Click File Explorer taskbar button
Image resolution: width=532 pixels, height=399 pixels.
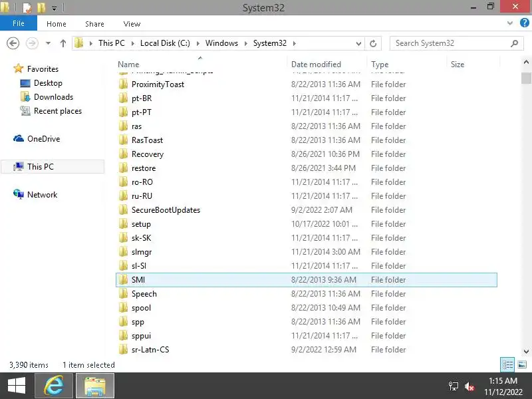[95, 386]
